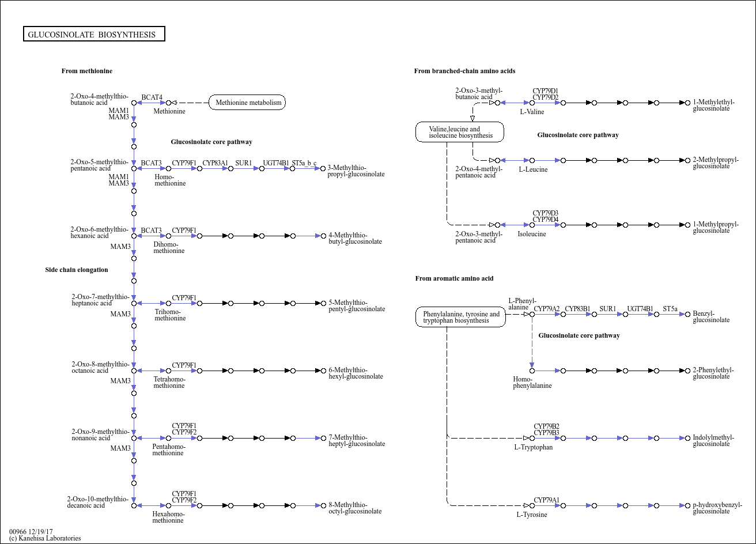Click the 6-Methylthiohexyl-glucosinolate product label
756x544 pixels.
[356, 373]
